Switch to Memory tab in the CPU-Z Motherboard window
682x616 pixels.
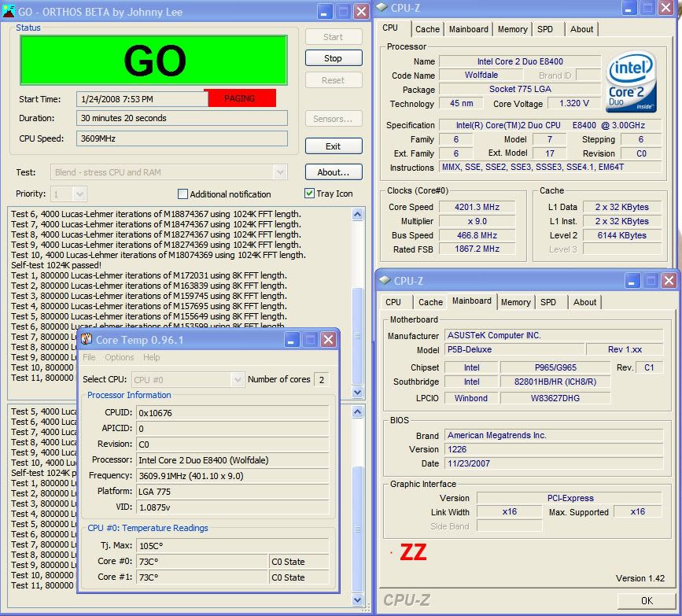[x=515, y=302]
